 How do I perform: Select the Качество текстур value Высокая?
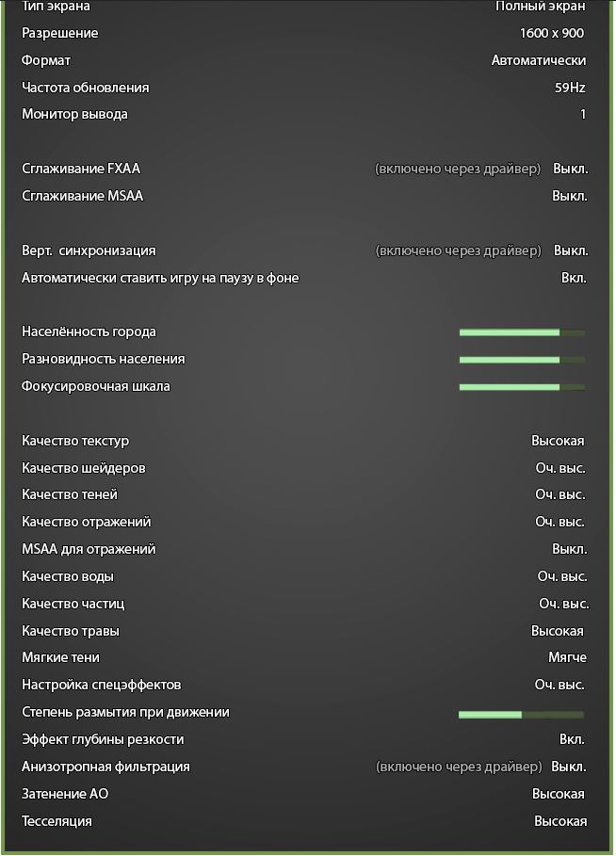[558, 442]
